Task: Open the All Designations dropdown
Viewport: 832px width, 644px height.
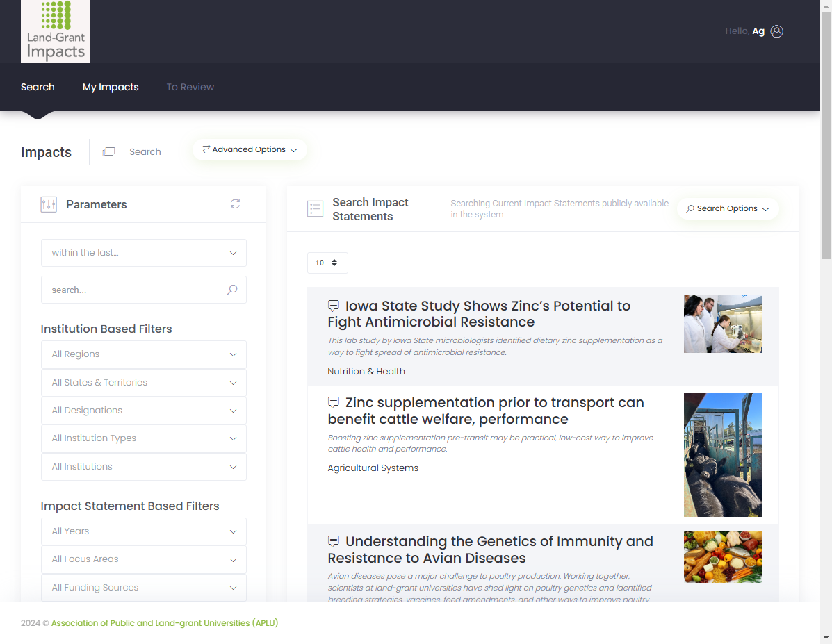Action: point(144,411)
